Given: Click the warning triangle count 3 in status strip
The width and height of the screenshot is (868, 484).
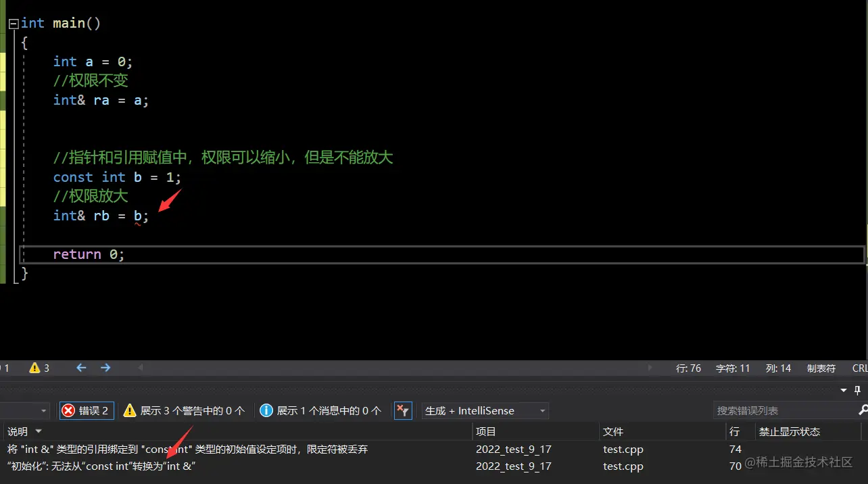Looking at the screenshot, I should (x=39, y=368).
